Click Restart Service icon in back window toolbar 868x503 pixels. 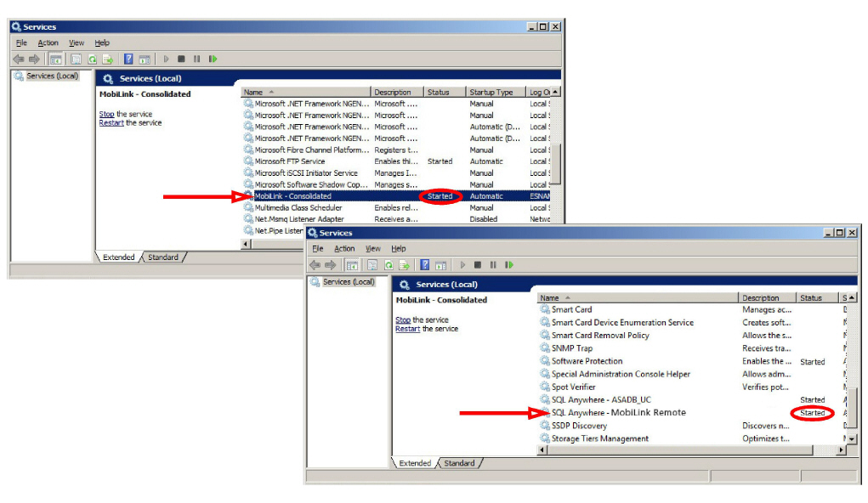(213, 59)
